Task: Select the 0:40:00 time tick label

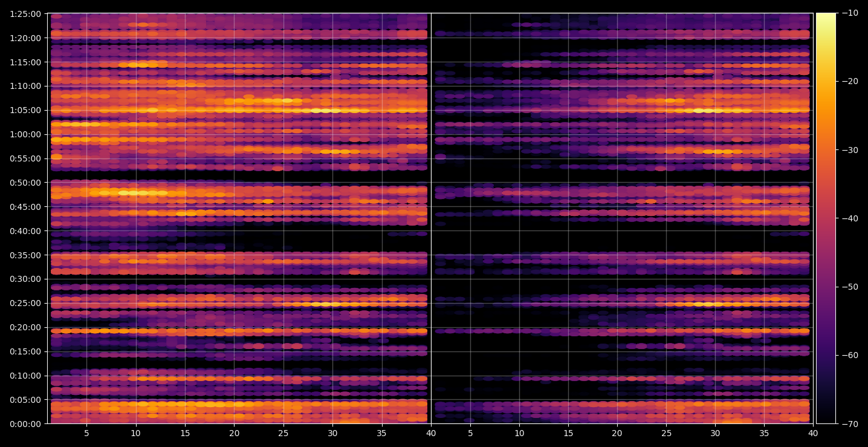Action: [25, 230]
